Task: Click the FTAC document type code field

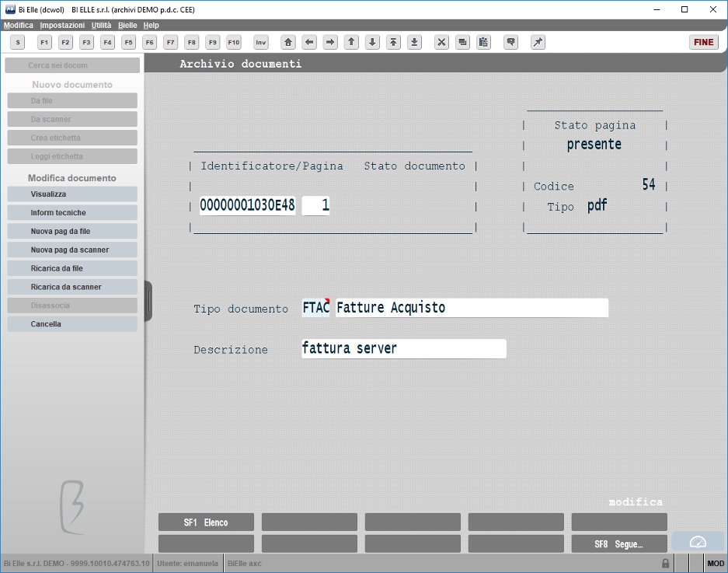Action: point(315,308)
